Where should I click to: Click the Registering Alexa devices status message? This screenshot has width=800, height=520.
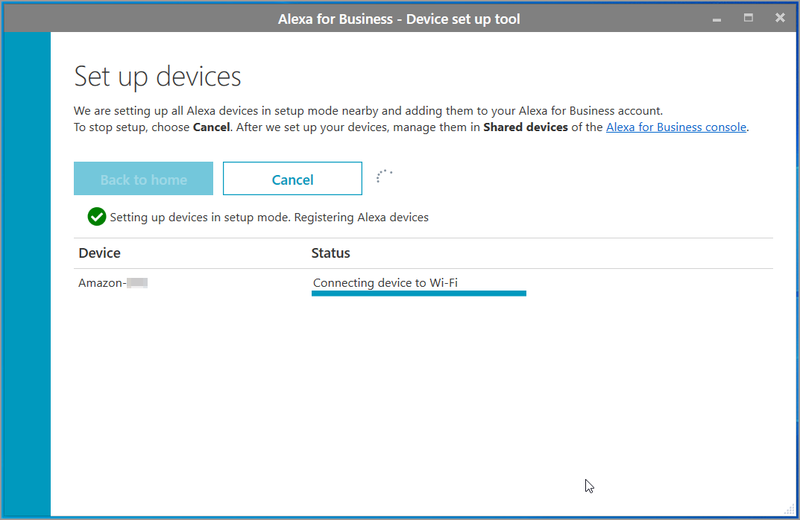pyautogui.click(x=269, y=217)
